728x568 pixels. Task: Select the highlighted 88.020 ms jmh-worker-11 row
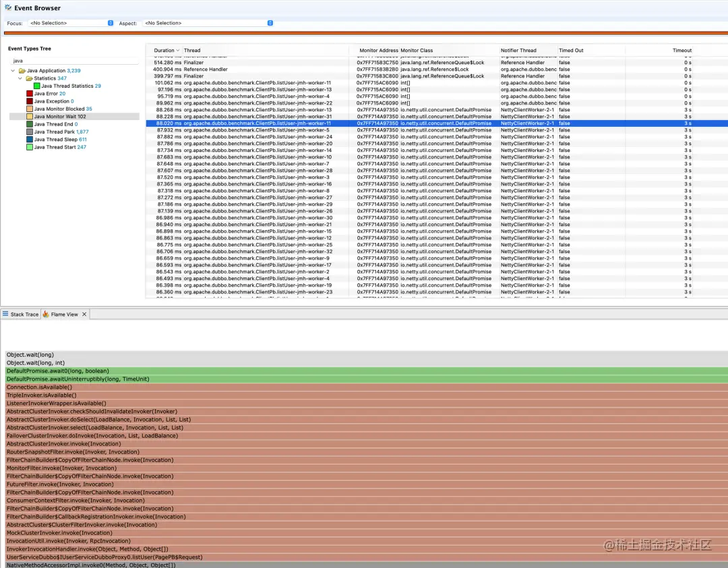click(x=436, y=123)
